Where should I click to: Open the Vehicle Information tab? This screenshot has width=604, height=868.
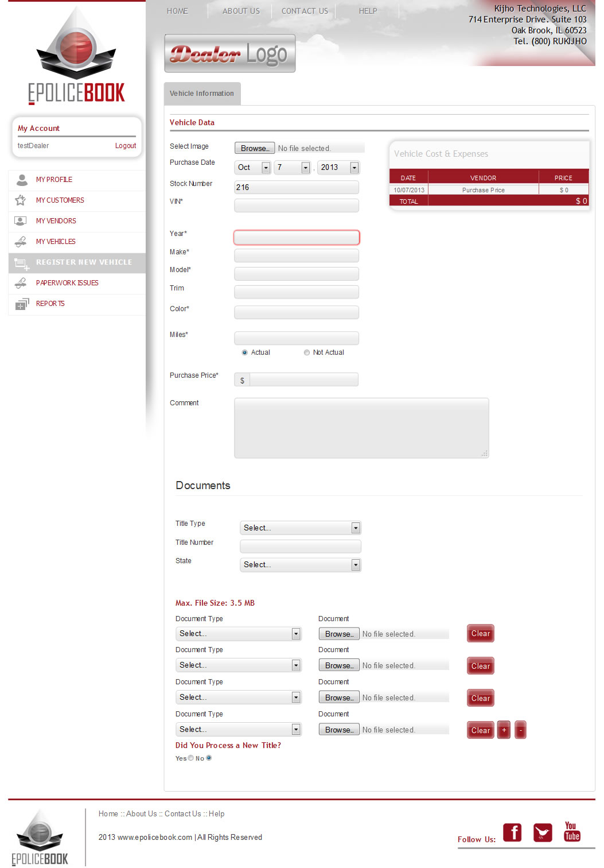(202, 94)
